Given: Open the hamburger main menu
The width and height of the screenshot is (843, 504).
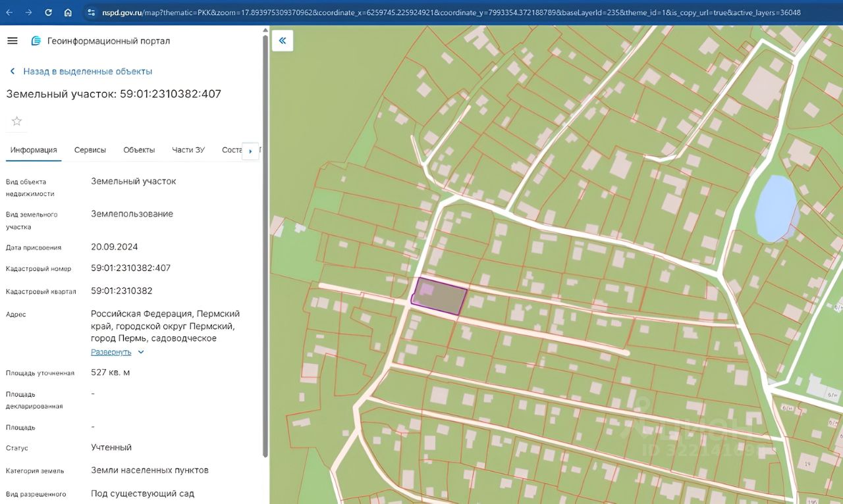Looking at the screenshot, I should (12, 41).
